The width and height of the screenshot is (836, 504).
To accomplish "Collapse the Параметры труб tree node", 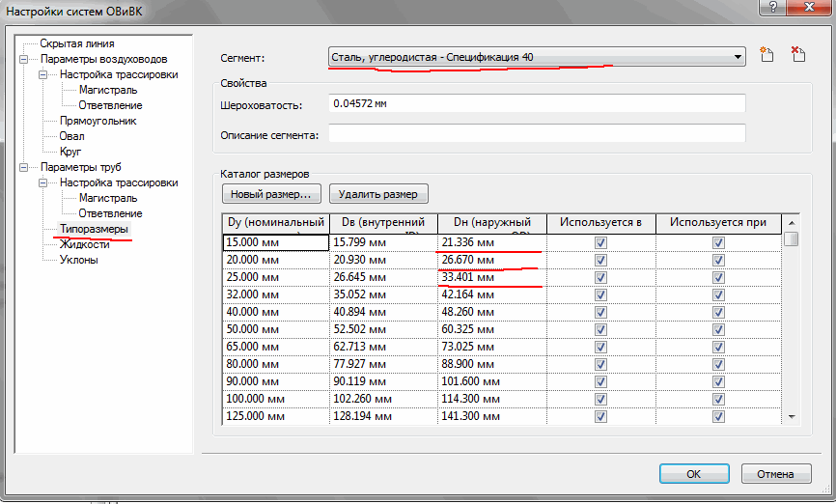I will pos(24,167).
